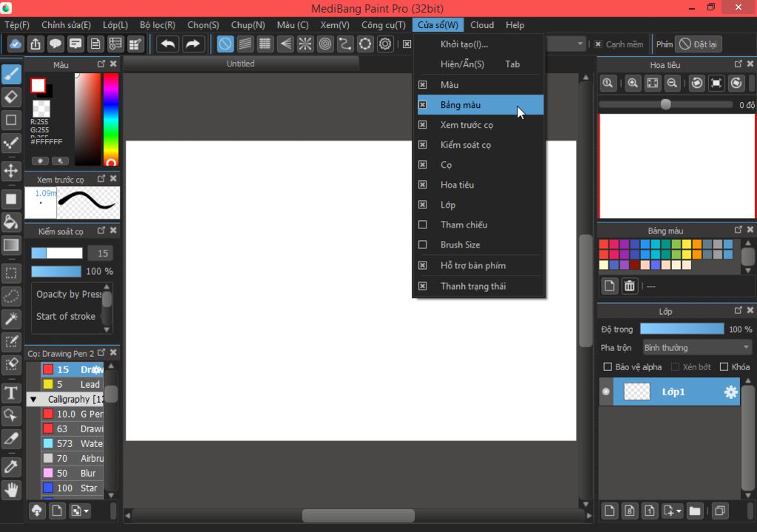Enable parallel lines snap guide
This screenshot has width=757, height=532.
(x=245, y=44)
